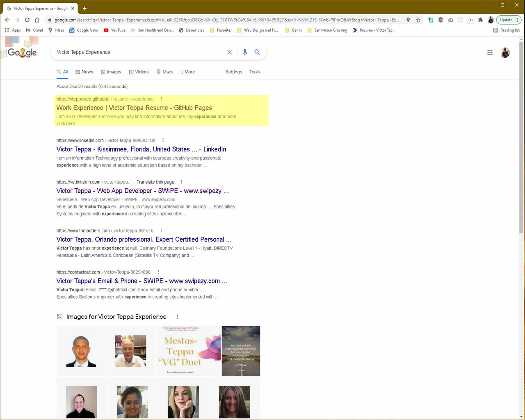Start voice search with the microphone icon

(245, 52)
